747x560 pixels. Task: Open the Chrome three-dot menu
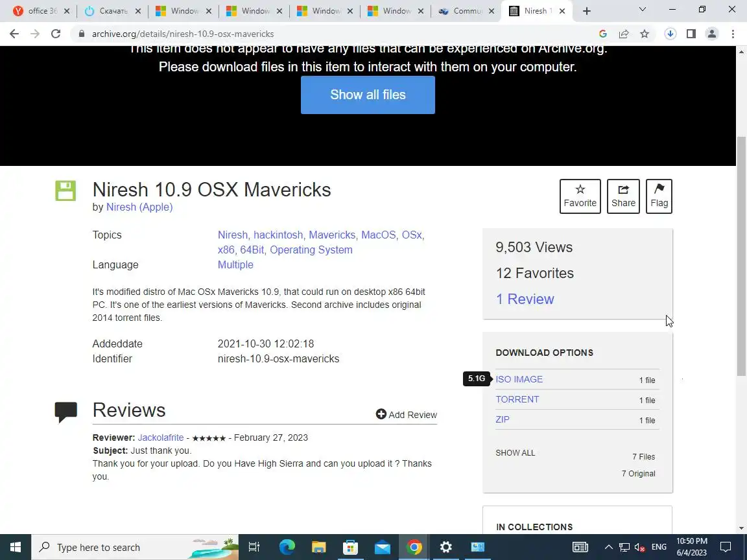pos(733,34)
